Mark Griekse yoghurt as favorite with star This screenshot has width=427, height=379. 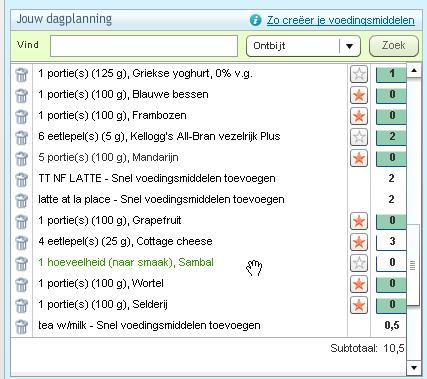359,74
